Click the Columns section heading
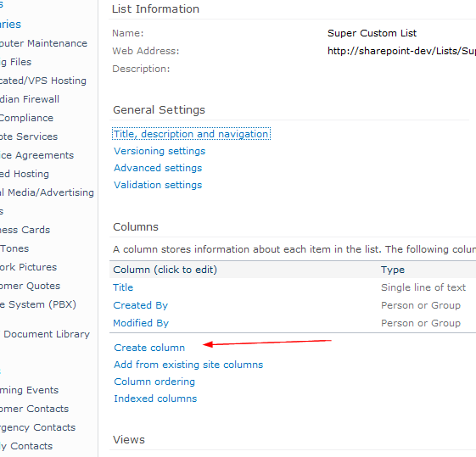Viewport: 476px width, 457px height. 136,227
